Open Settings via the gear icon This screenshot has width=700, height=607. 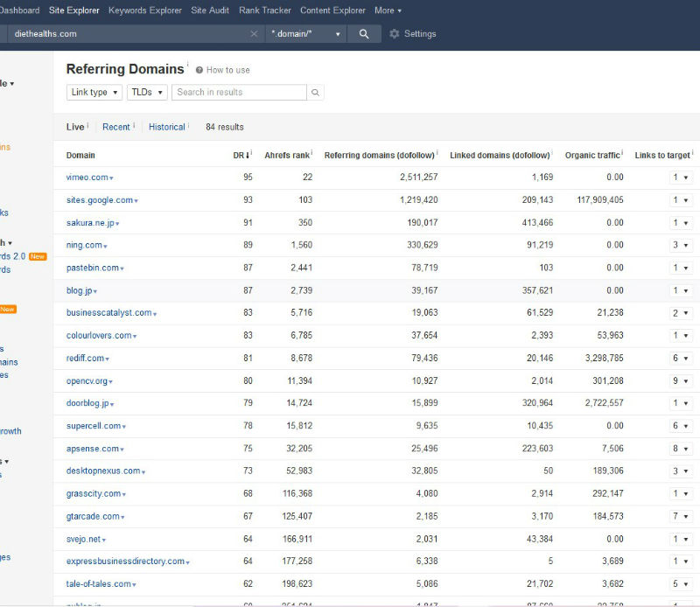(x=395, y=34)
